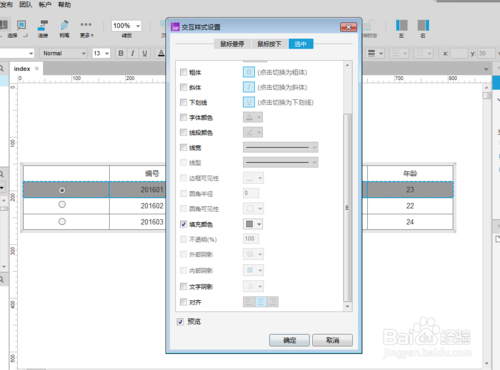Viewport: 500px width, 370px height.
Task: Switch to the 鼠标悬停 (mouse over) tab
Action: pyautogui.click(x=232, y=44)
